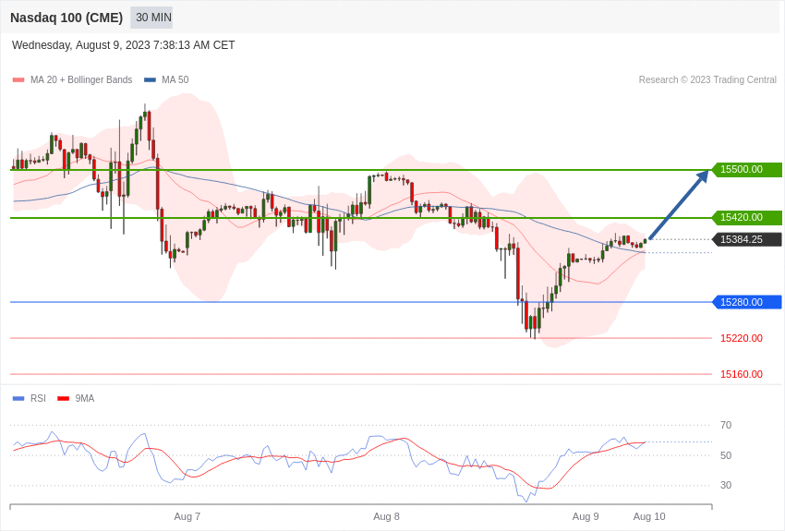Click the RSI 50 level label
Screen dimensions: 785x532
coord(726,455)
